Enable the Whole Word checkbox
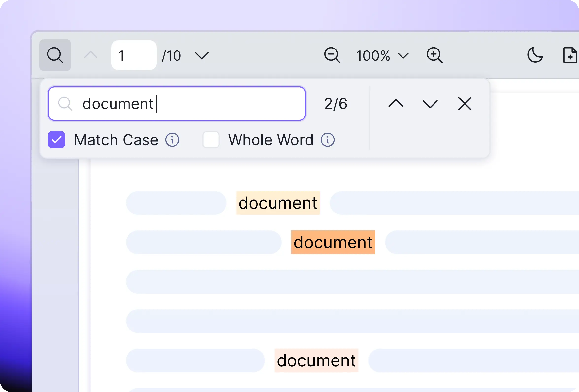Image resolution: width=579 pixels, height=392 pixels. pyautogui.click(x=211, y=140)
